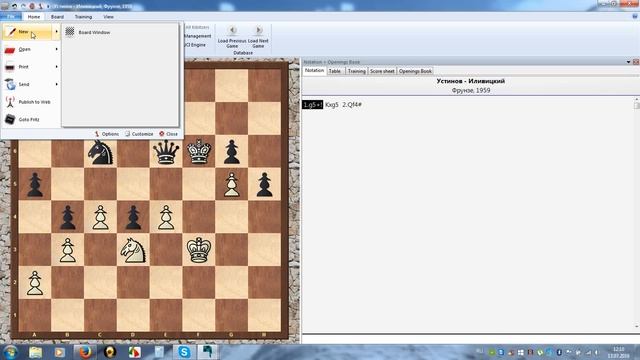Viewport: 640px width, 360px height.
Task: Select the Board Window checkerboard icon
Action: [x=70, y=32]
